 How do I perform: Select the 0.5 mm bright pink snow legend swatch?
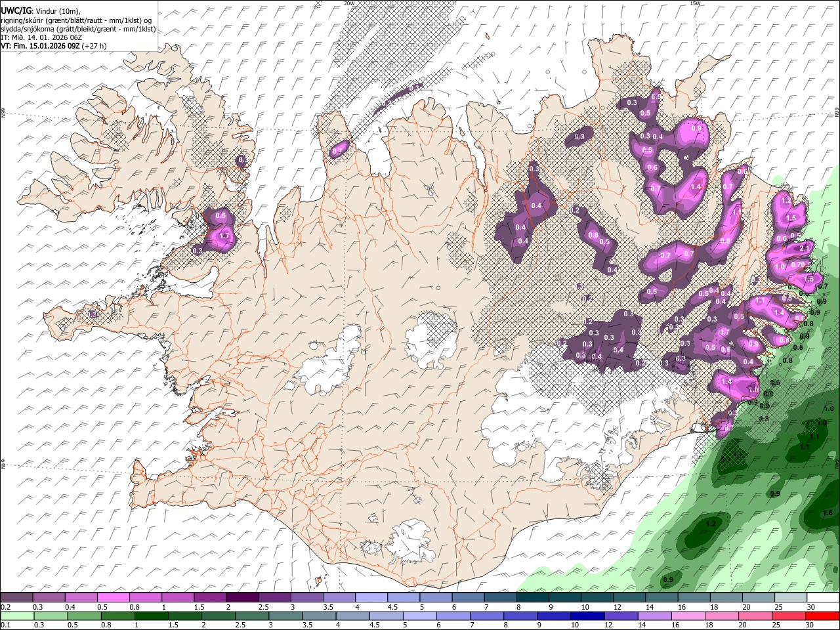click(114, 598)
